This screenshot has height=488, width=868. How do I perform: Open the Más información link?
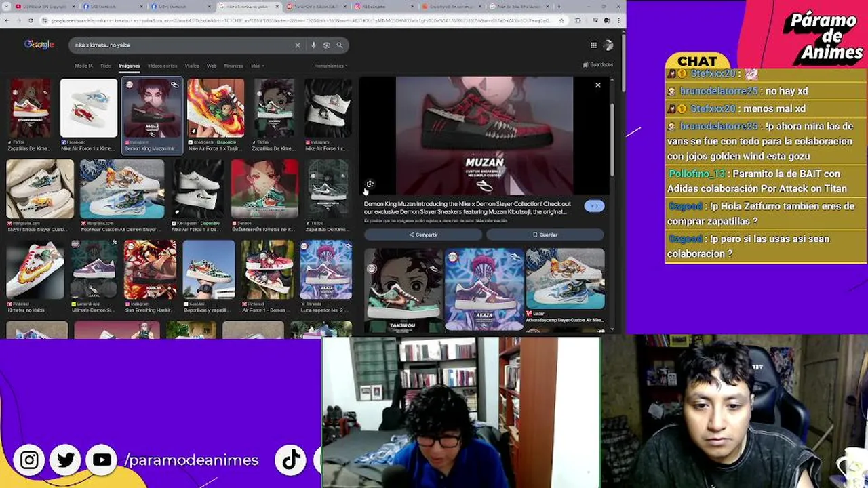coord(492,221)
